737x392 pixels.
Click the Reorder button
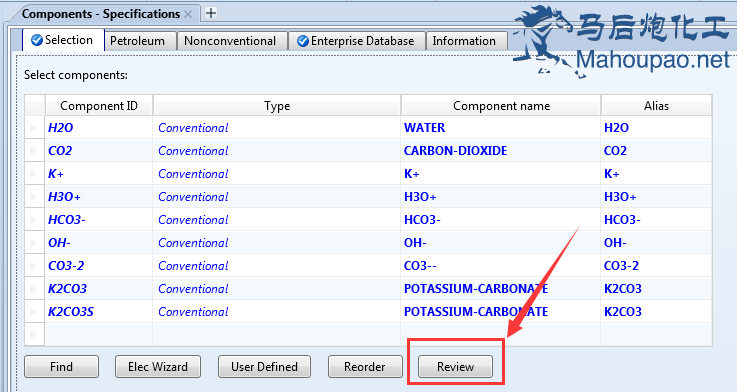pyautogui.click(x=365, y=367)
